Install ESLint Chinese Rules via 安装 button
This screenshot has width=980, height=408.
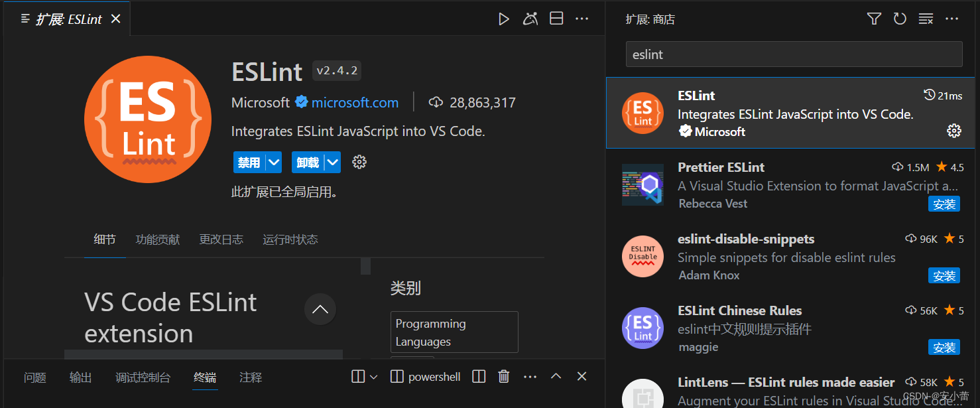(944, 347)
